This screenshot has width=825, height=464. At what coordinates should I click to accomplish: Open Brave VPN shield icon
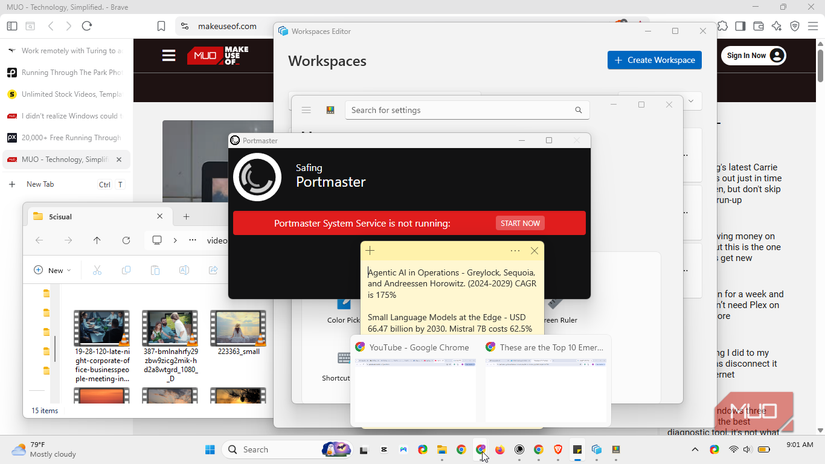[794, 26]
